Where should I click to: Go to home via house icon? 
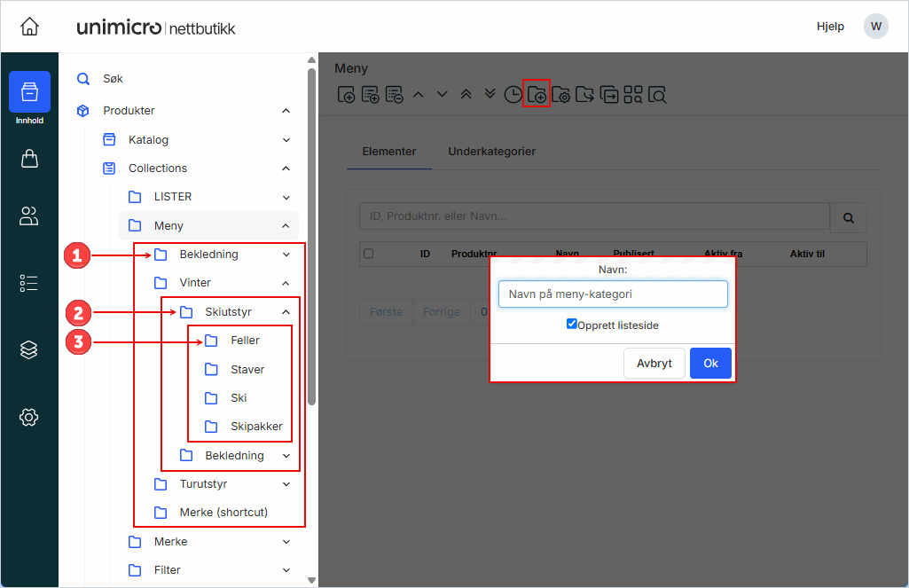pyautogui.click(x=29, y=27)
